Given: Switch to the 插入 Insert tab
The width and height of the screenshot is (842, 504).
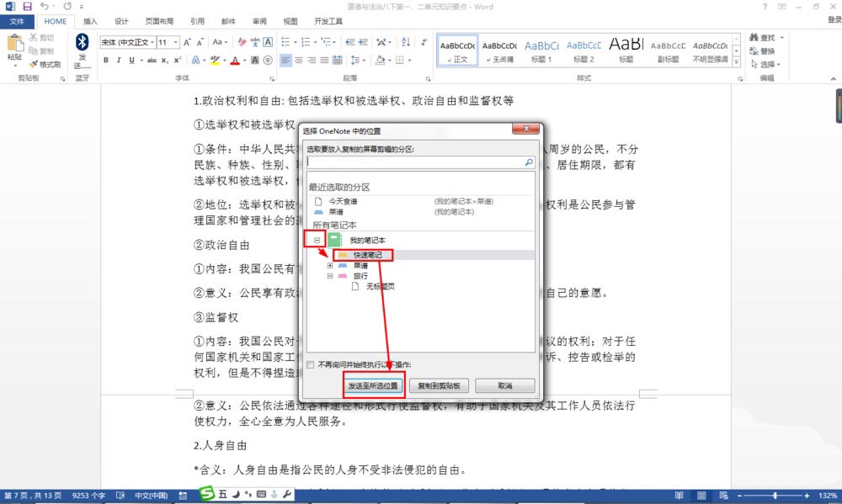Looking at the screenshot, I should coord(90,22).
